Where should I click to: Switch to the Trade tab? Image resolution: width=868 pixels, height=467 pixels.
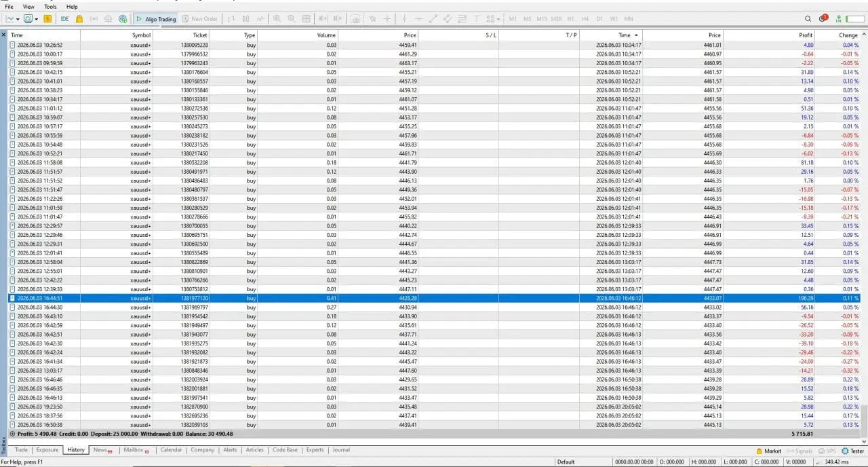point(21,450)
